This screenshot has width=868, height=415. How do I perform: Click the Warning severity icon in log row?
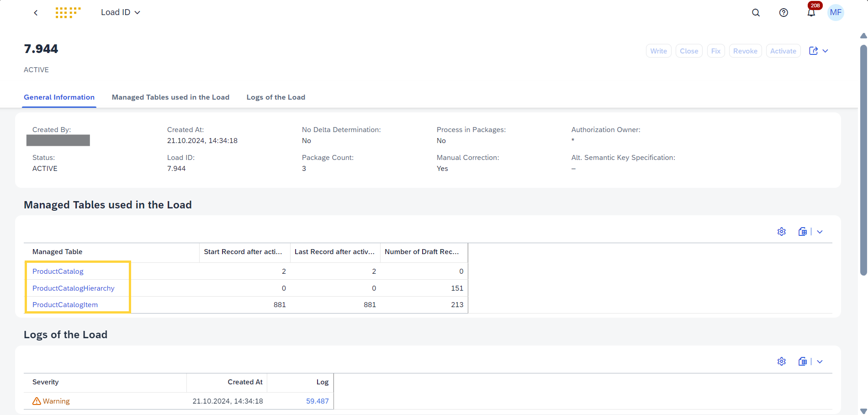(37, 401)
